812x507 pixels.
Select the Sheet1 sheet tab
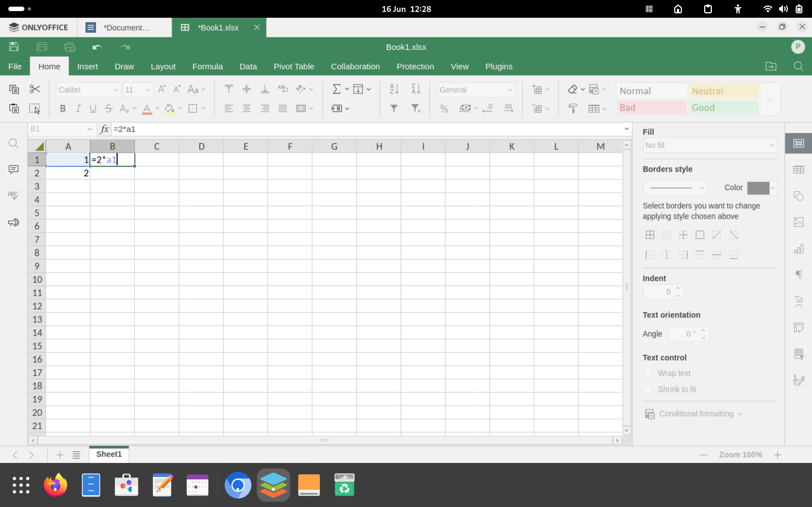point(109,454)
